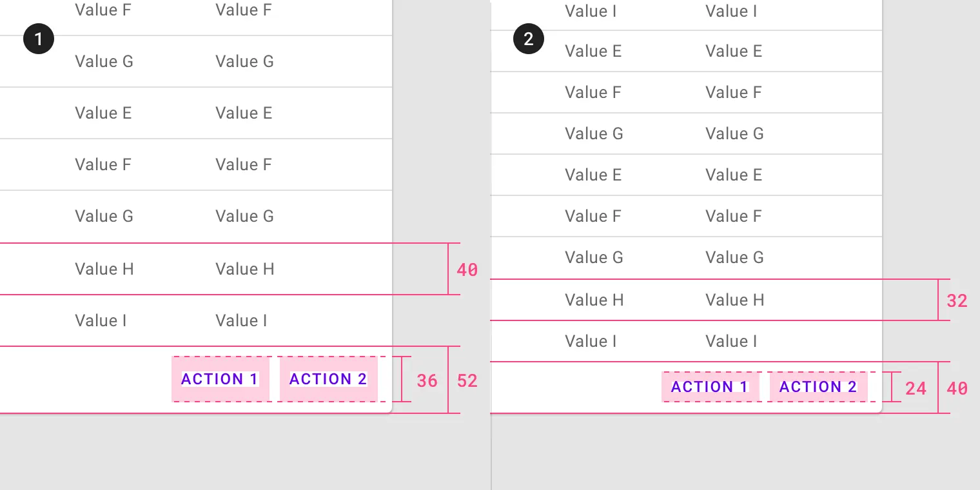This screenshot has width=980, height=490.
Task: Select the first Value E row in right table
Action: [686, 51]
